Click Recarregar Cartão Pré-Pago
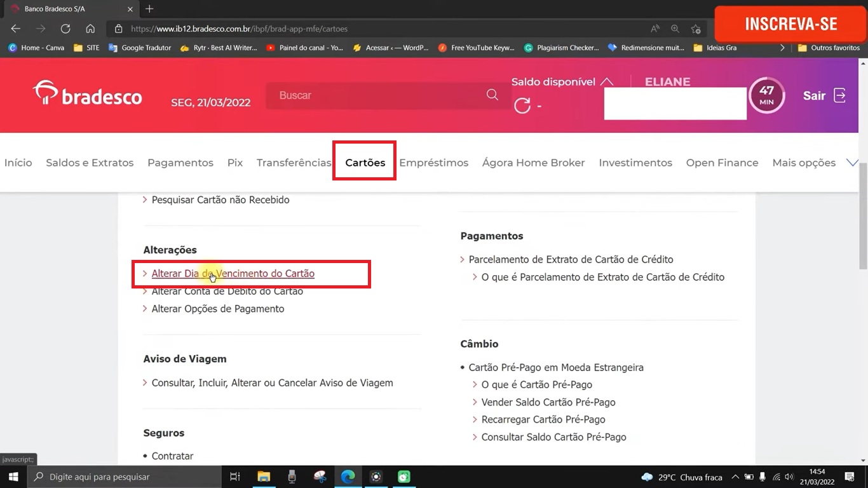 tap(543, 419)
